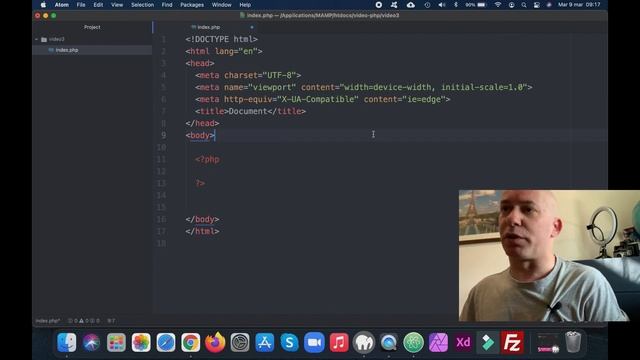
Task: Open Control Center display icon
Action: (537, 5)
